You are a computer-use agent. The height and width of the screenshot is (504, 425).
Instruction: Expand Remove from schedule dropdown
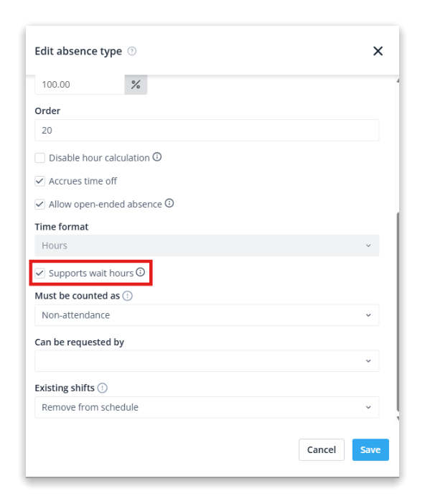207,407
